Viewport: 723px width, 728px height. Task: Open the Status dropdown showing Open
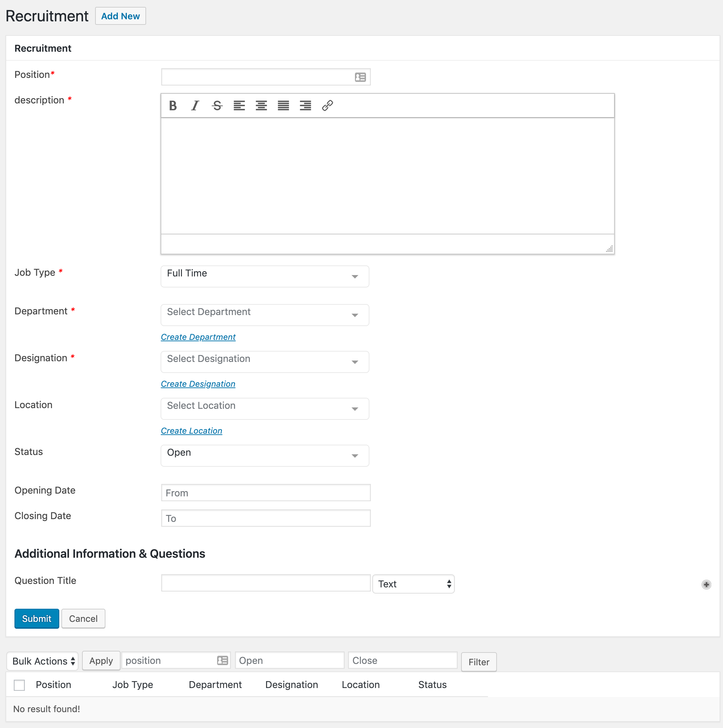[264, 455]
